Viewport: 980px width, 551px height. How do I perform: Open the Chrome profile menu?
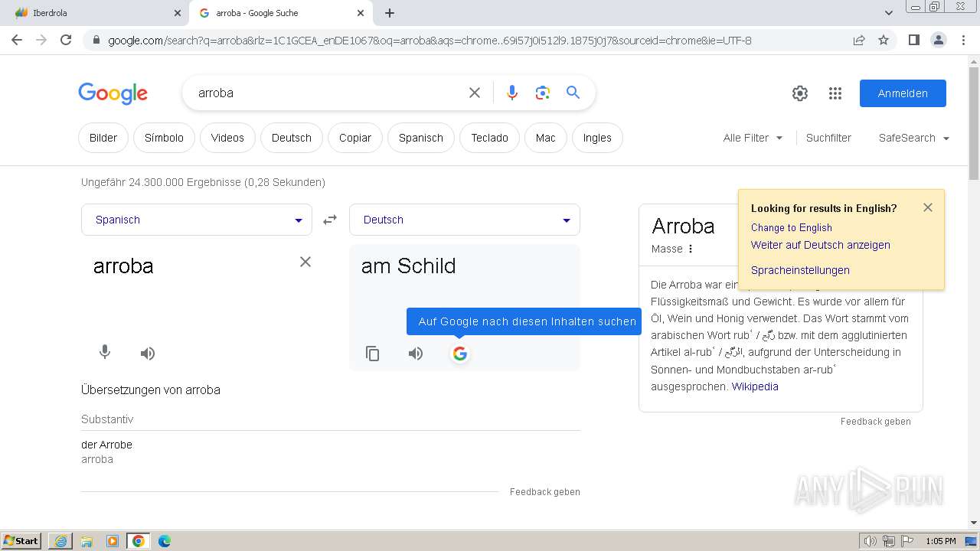pyautogui.click(x=939, y=40)
